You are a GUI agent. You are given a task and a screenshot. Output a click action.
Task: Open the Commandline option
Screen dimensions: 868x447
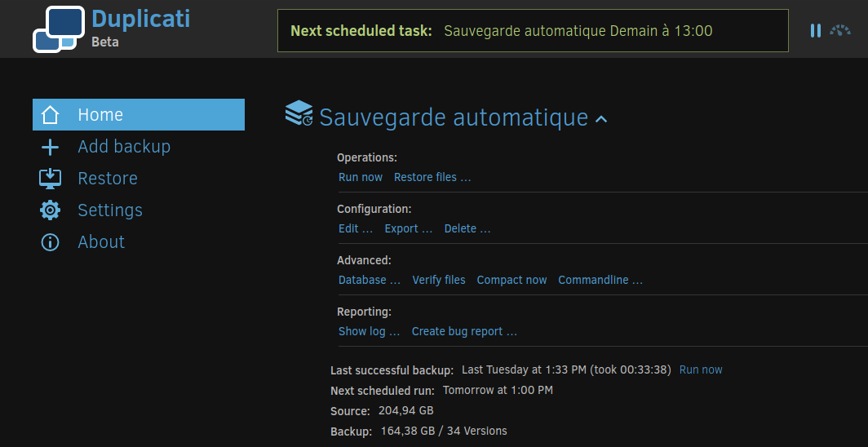pos(600,280)
